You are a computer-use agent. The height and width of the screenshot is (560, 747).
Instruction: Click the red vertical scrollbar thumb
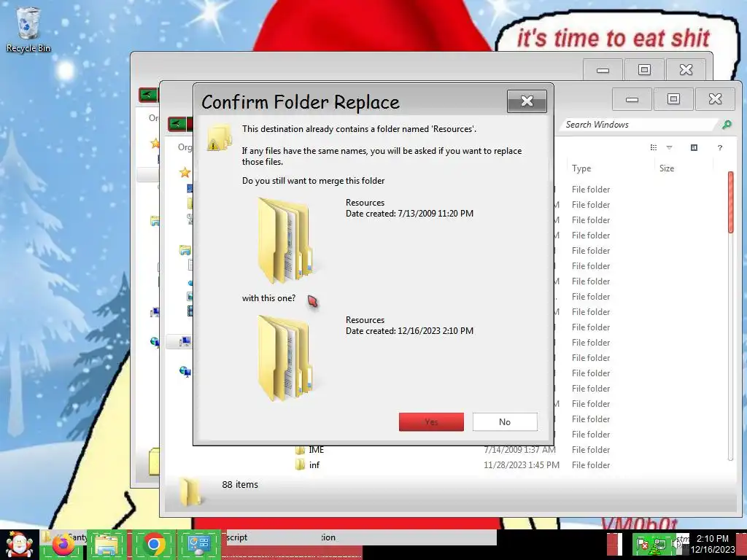[731, 203]
